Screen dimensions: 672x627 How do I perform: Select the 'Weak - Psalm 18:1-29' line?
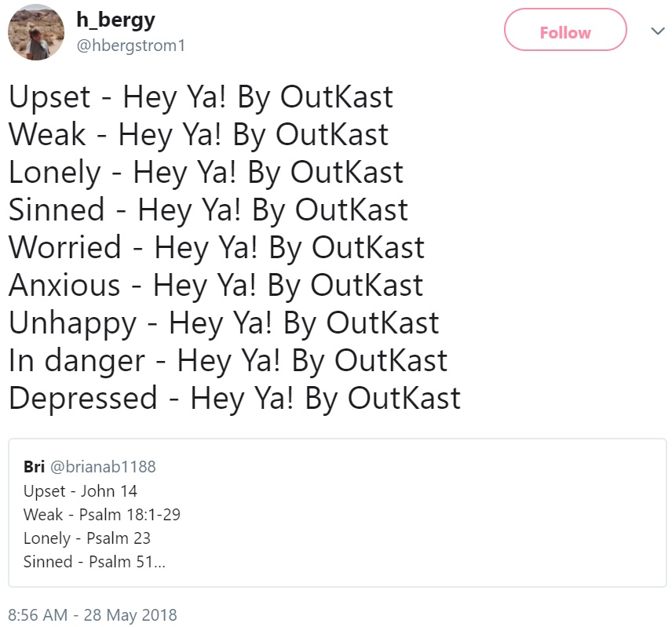(102, 515)
